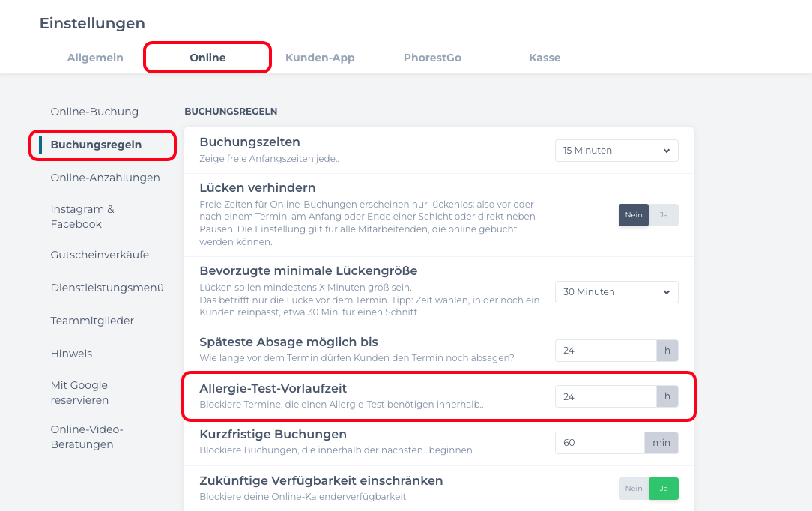Set Lücken verhindern toggle to Ja
The height and width of the screenshot is (511, 812).
click(664, 215)
